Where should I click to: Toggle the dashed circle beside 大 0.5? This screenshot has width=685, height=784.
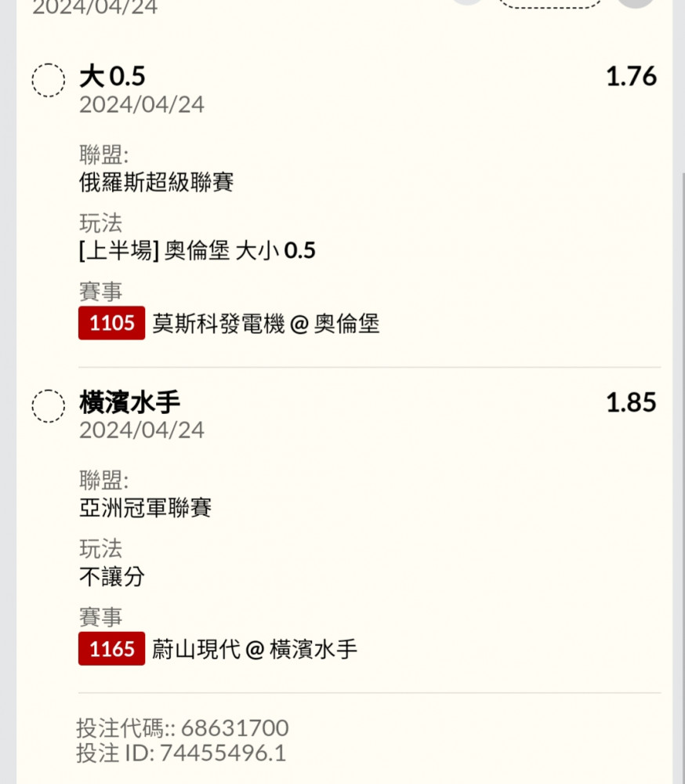pyautogui.click(x=49, y=80)
